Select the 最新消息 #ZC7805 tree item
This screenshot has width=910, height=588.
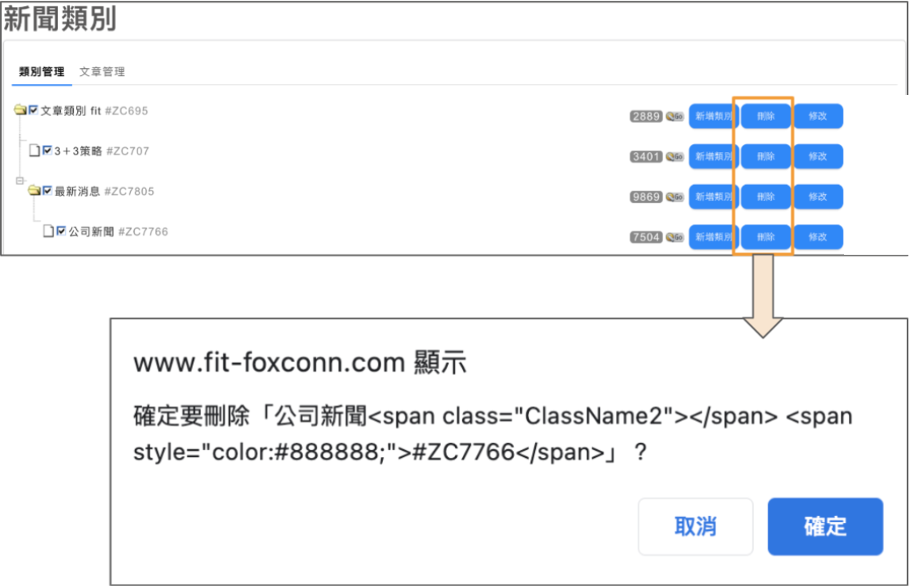(x=104, y=191)
